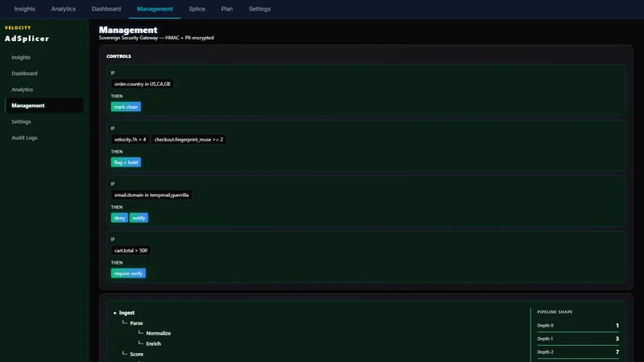Open the Settings top tab
This screenshot has width=644, height=362.
pyautogui.click(x=259, y=9)
